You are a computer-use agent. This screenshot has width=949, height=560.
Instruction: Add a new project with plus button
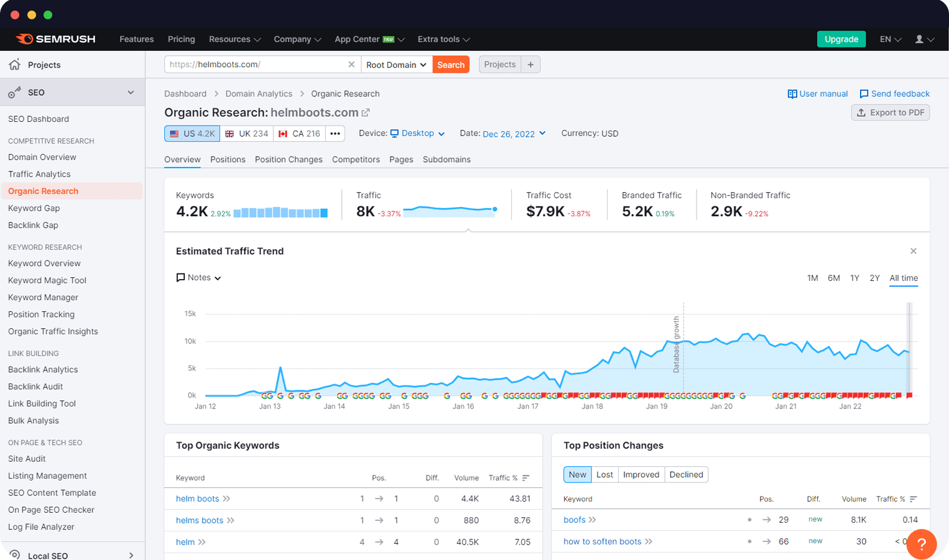point(530,65)
